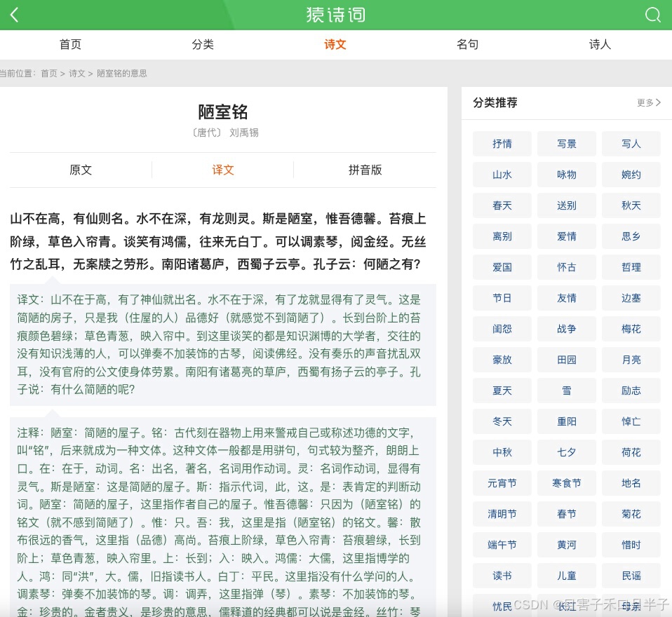
Task: Open the 诗人 nav tab
Action: pos(600,45)
